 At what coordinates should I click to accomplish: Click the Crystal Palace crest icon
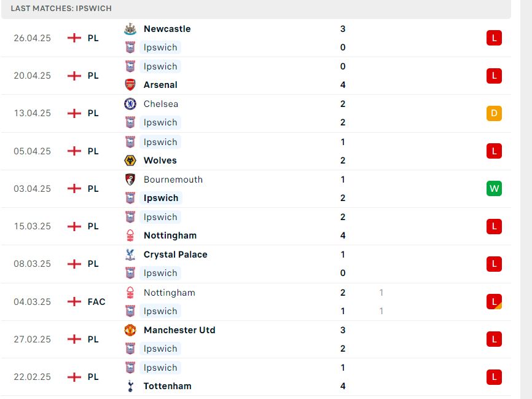[x=130, y=255]
